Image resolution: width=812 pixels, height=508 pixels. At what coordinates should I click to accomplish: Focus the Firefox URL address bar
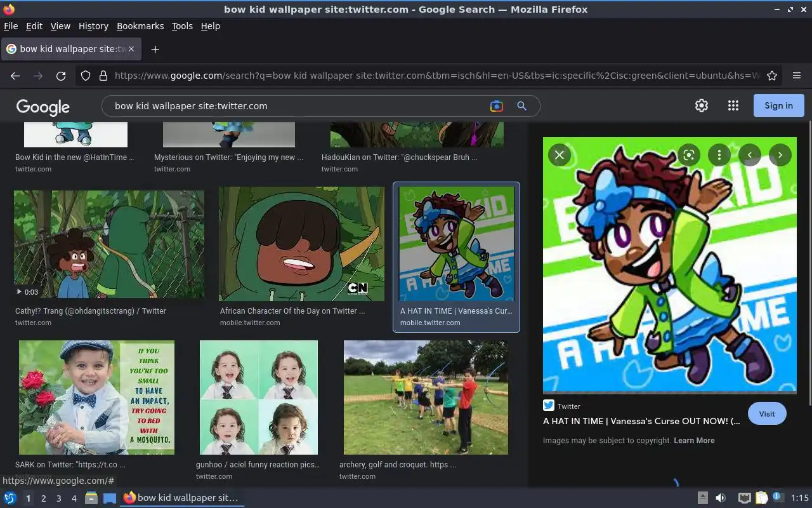click(436, 76)
